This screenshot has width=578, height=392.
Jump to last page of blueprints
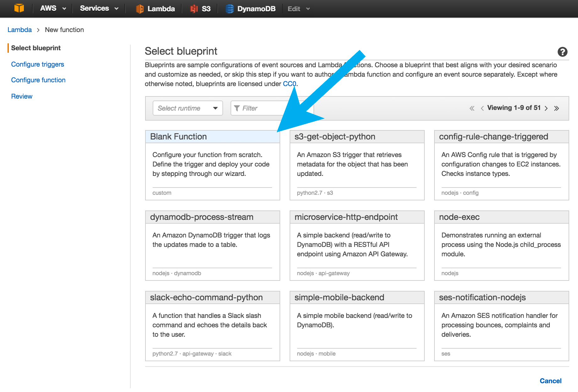point(556,108)
